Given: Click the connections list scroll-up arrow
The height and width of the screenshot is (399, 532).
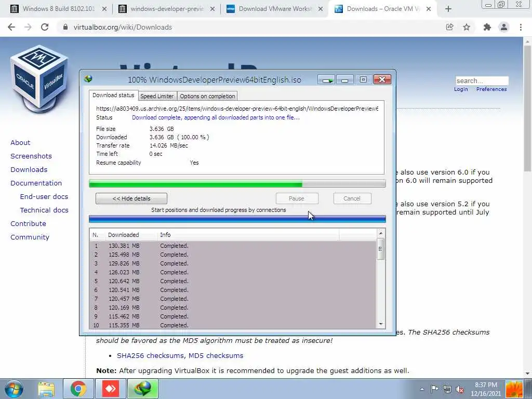Looking at the screenshot, I should 381,233.
